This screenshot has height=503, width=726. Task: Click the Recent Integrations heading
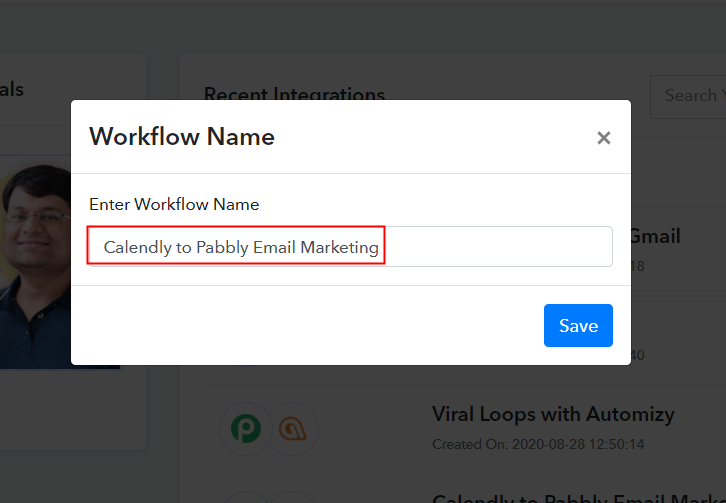pos(294,93)
